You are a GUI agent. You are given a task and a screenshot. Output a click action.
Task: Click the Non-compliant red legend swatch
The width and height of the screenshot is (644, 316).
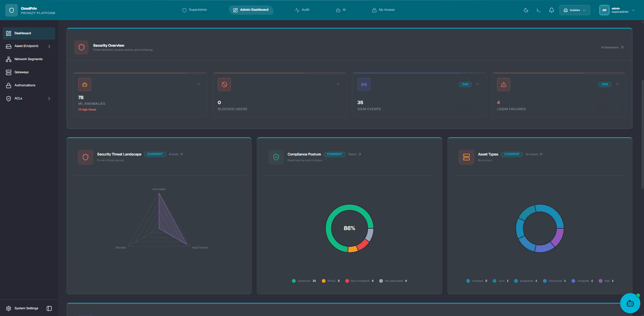[x=347, y=281]
